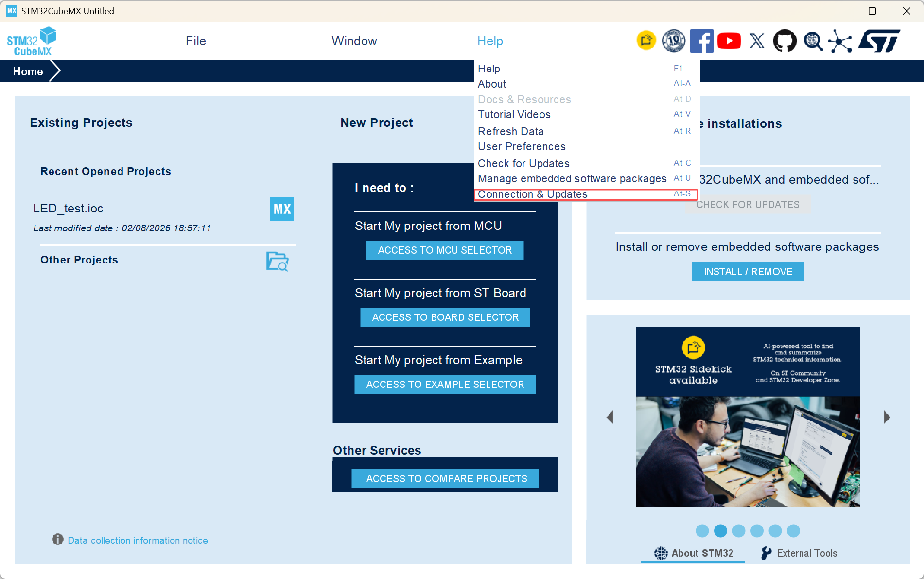Image resolution: width=924 pixels, height=579 pixels.
Task: Click ACCESS TO COMPARE PROJECTS button
Action: pyautogui.click(x=445, y=479)
